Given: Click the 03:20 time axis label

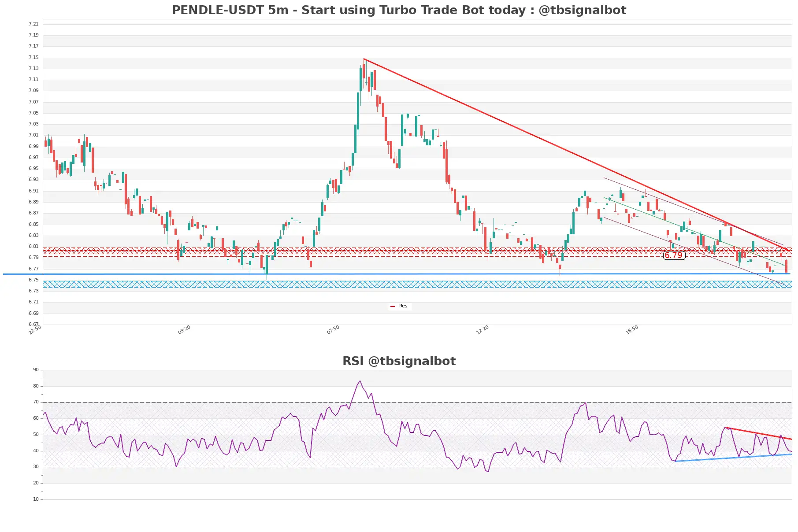Looking at the screenshot, I should pos(184,330).
